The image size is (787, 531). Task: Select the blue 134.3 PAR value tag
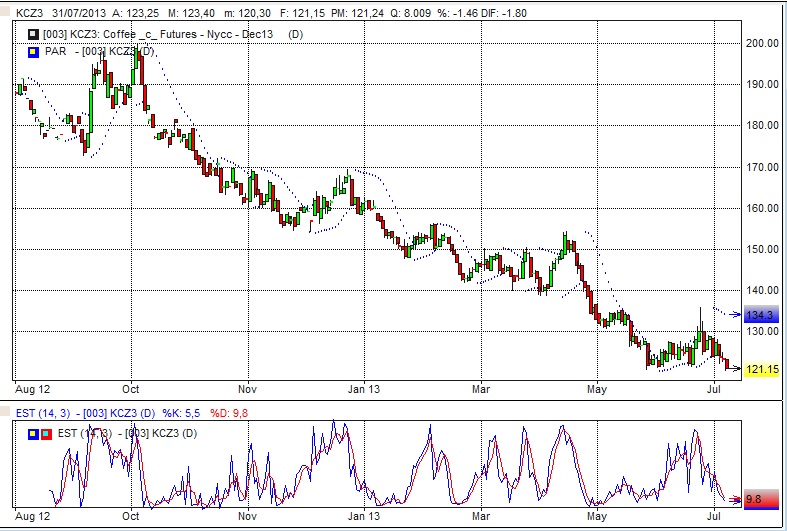(759, 315)
